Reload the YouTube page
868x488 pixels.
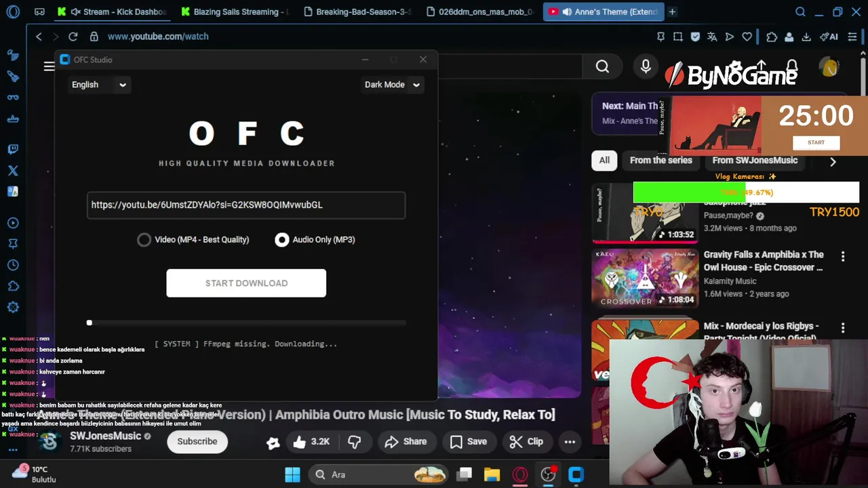click(x=73, y=37)
